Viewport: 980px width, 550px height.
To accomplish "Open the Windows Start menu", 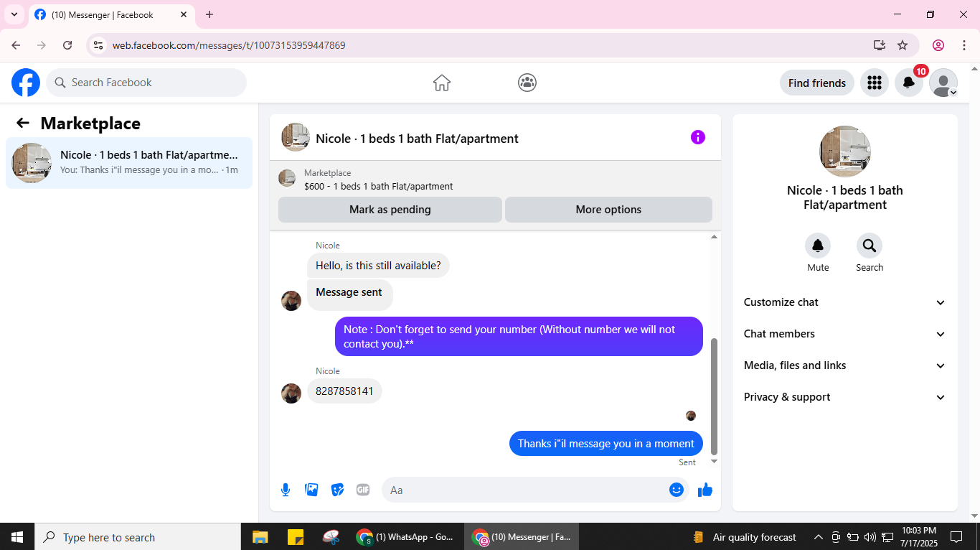I will pos(17,537).
